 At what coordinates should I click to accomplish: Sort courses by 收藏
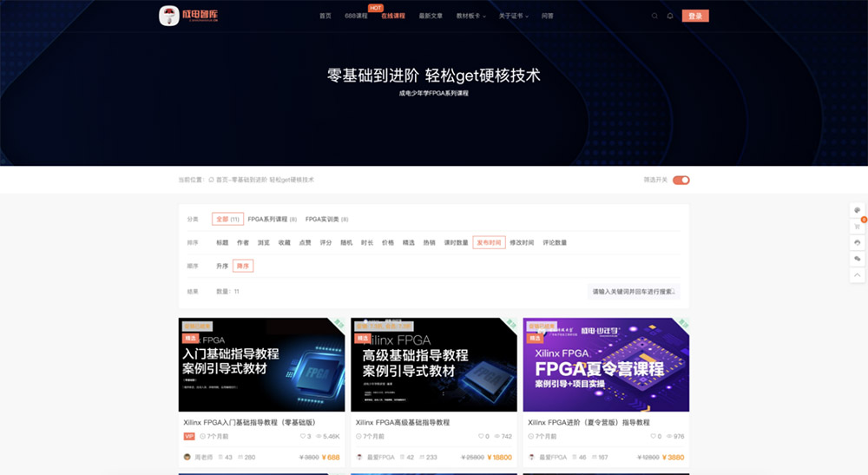pyautogui.click(x=284, y=242)
